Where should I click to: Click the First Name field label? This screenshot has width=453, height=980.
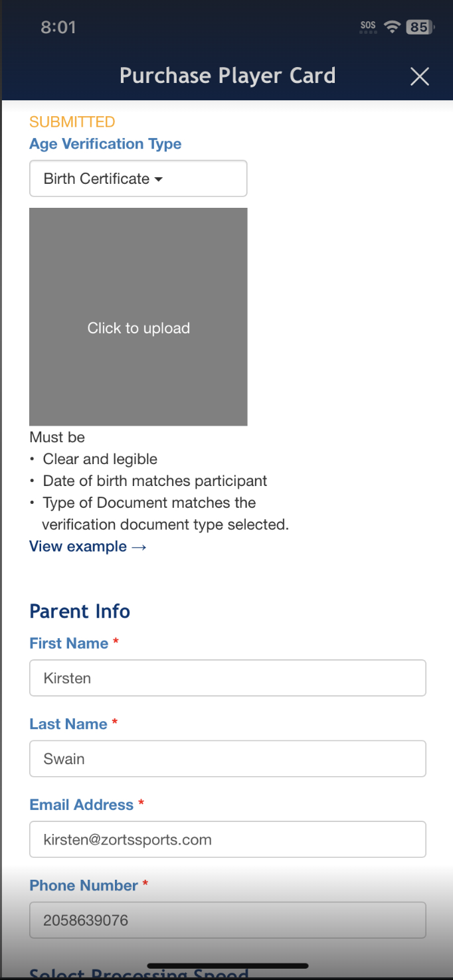pyautogui.click(x=69, y=643)
